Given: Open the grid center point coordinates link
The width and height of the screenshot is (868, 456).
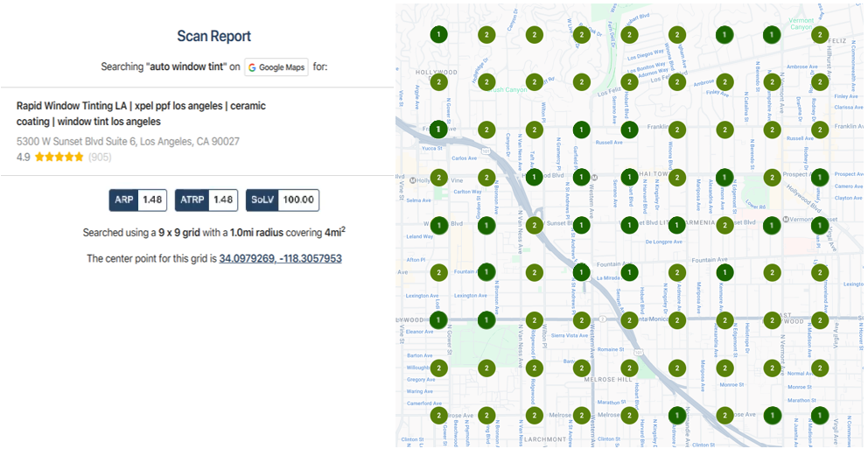Looking at the screenshot, I should [280, 259].
